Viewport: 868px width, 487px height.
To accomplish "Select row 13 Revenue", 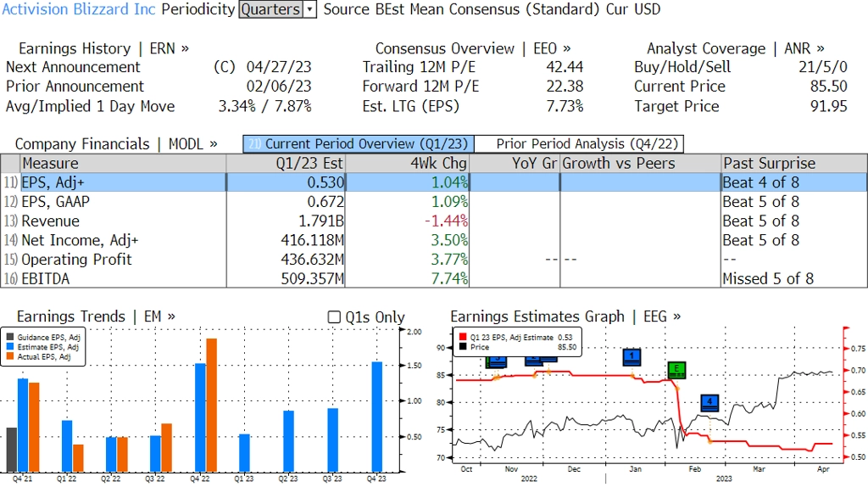I will click(434, 221).
